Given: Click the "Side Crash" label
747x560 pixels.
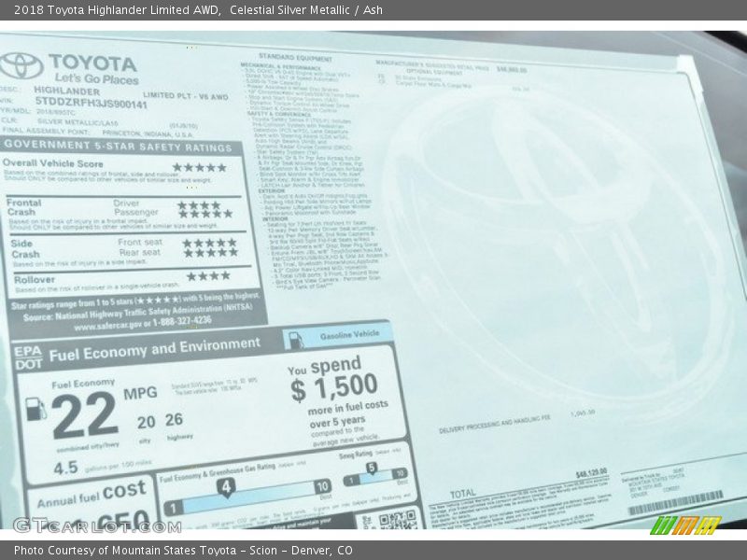Looking at the screenshot, I should tap(25, 248).
